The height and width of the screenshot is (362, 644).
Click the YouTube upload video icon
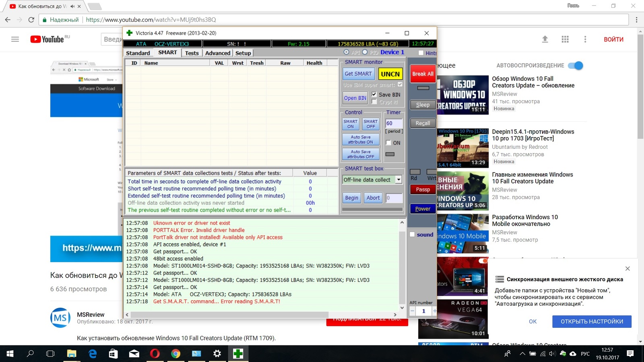tap(545, 39)
